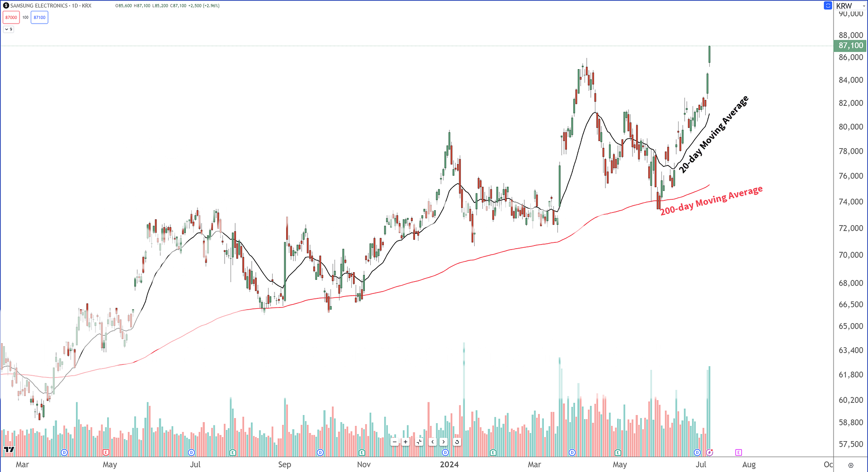Click the red 87000 sell price button
This screenshot has width=868, height=472.
click(11, 18)
